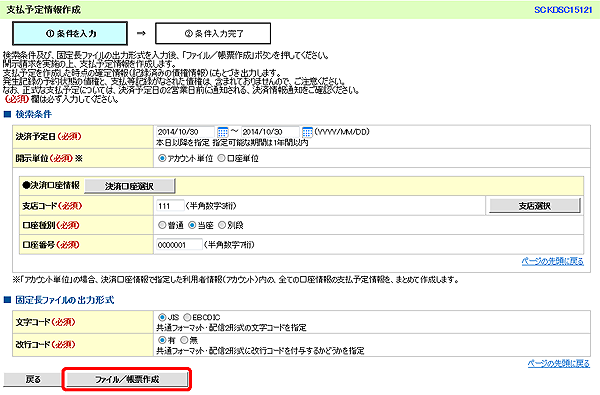This screenshot has height=395, width=600.
Task: Click step ① 条件を入力
Action: (x=70, y=34)
